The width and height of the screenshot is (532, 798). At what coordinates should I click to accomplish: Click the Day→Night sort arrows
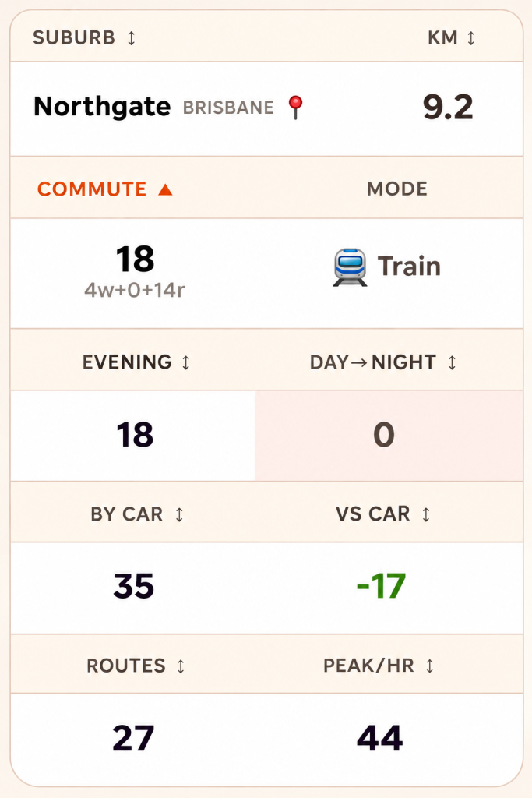452,362
